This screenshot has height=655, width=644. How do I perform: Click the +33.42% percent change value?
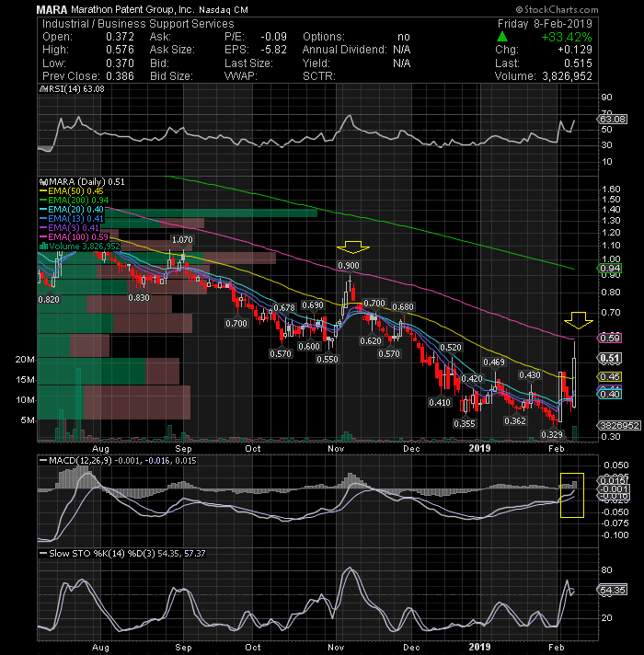[x=567, y=37]
